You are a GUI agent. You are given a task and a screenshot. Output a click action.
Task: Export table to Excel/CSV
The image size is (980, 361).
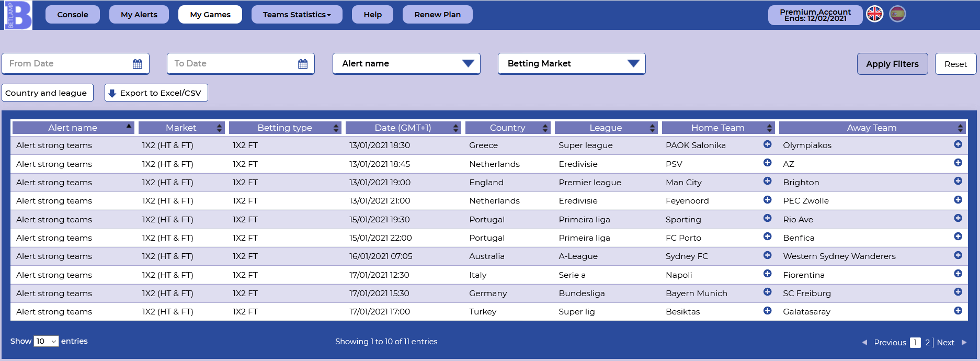tap(156, 93)
